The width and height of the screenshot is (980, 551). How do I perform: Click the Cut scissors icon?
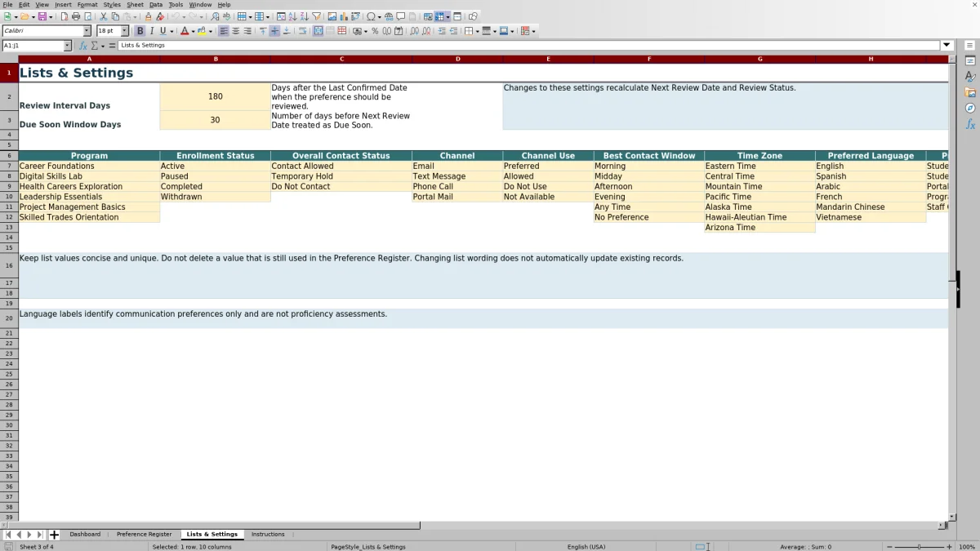(103, 16)
